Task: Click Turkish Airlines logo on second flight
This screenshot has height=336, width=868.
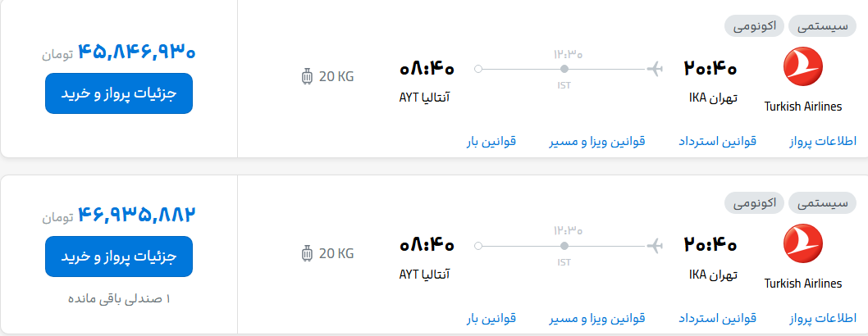Action: tap(802, 243)
